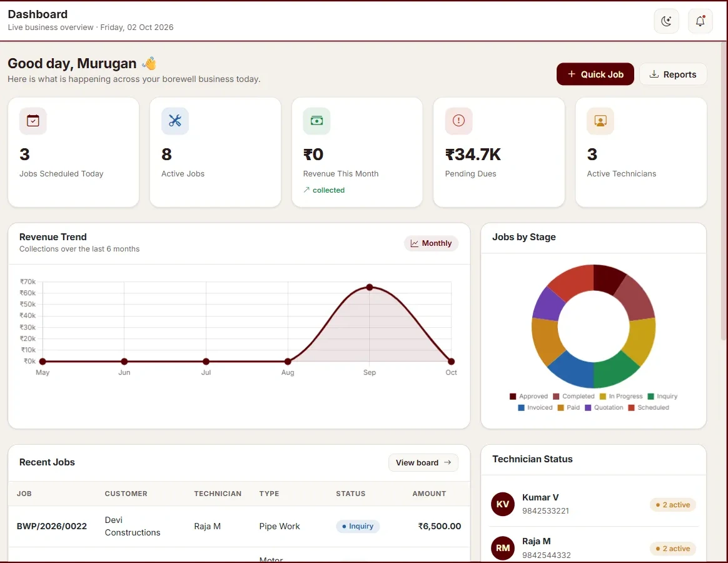Screen dimensions: 728x563
Task: Toggle the Scheduled legend swatch
Action: pos(631,407)
